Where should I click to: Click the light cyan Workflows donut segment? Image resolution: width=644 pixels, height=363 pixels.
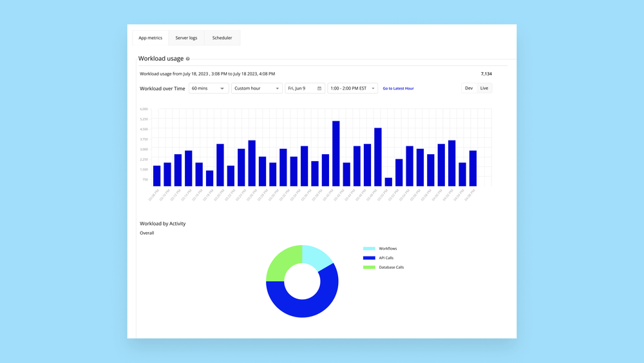click(316, 257)
